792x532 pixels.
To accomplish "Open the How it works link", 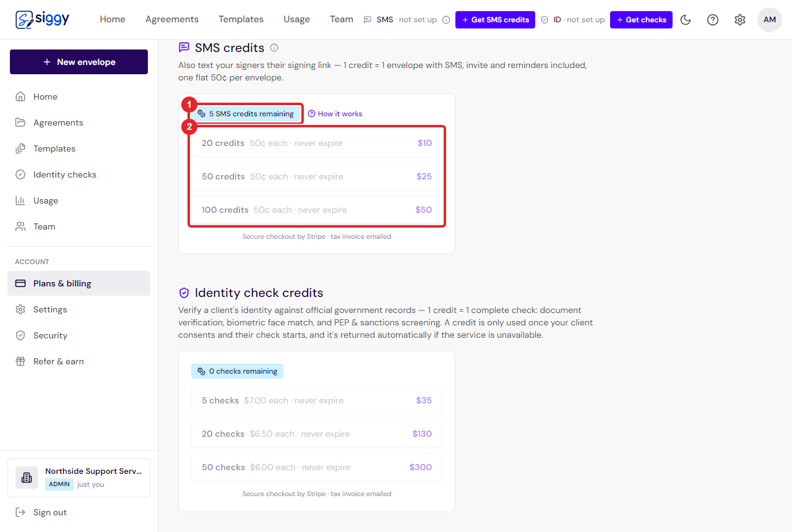I will 335,114.
